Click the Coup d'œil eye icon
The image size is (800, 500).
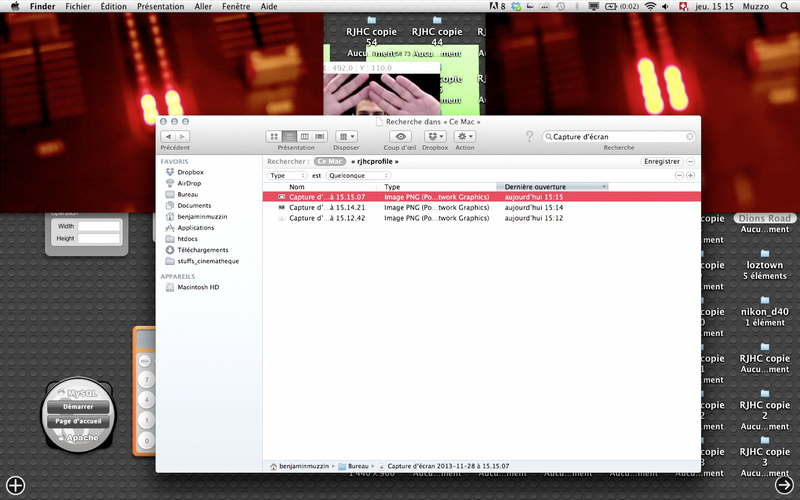pos(401,136)
